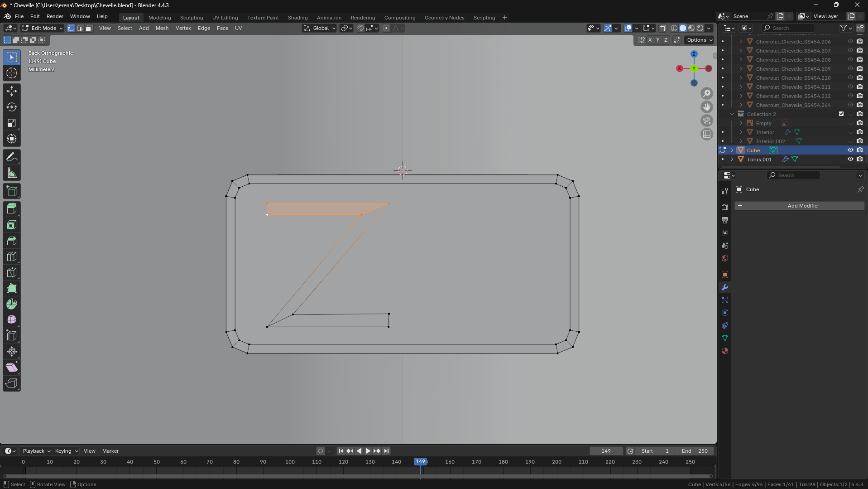The width and height of the screenshot is (868, 489).
Task: Click the zoom viewport gizmo icon
Action: (707, 93)
